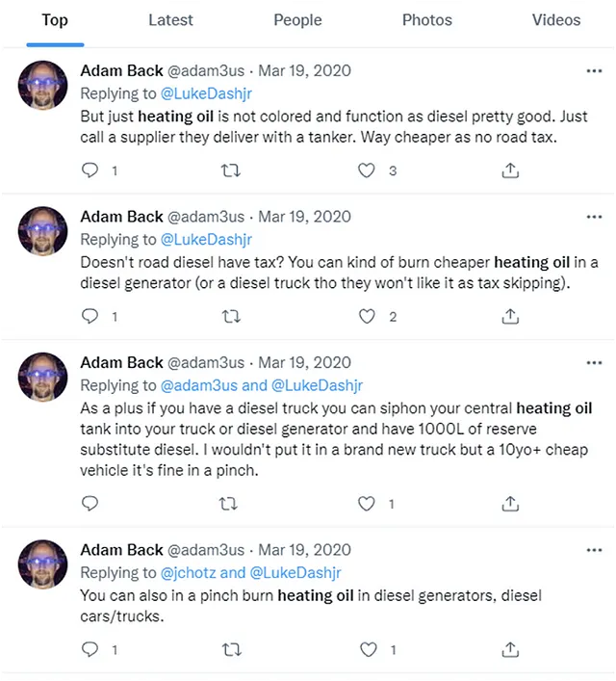This screenshot has height=681, width=616.
Task: Like the 'tax skipping' diesel generator tweet
Action: 367,317
